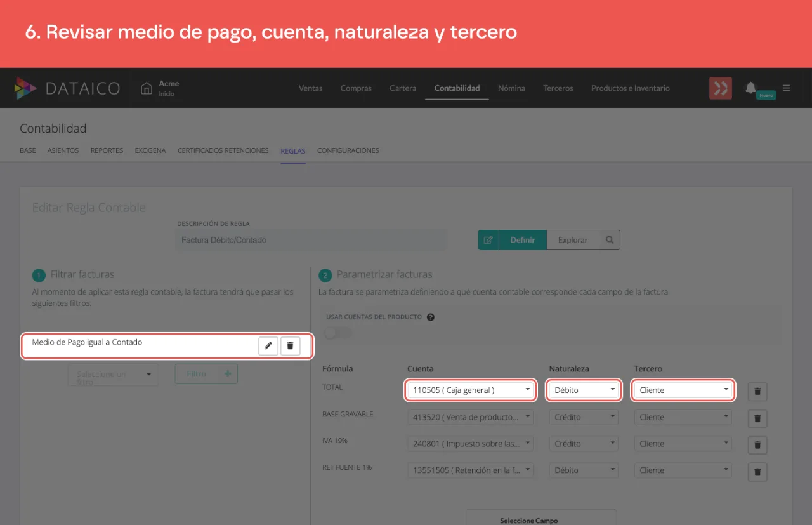Open the notifications bell
Image resolution: width=812 pixels, height=525 pixels.
tap(751, 88)
